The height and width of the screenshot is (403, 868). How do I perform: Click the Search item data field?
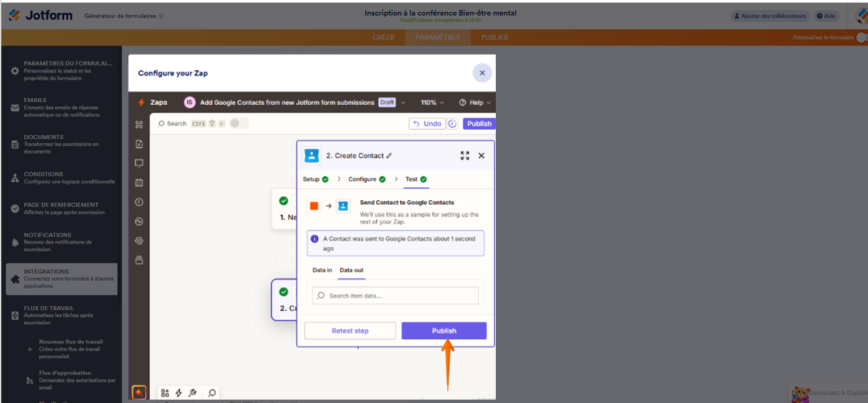pyautogui.click(x=395, y=295)
